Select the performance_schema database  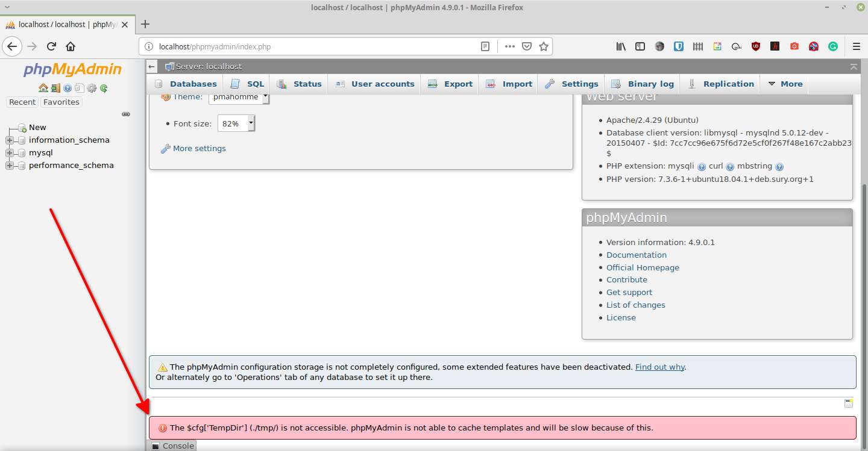pyautogui.click(x=71, y=166)
